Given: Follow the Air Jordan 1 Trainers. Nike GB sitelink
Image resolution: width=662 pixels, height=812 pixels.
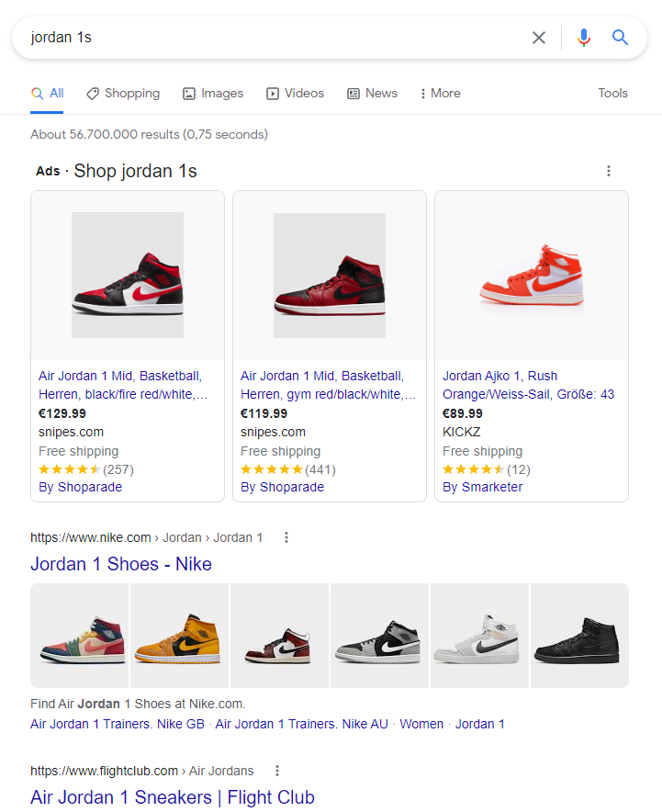Looking at the screenshot, I should click(x=118, y=724).
